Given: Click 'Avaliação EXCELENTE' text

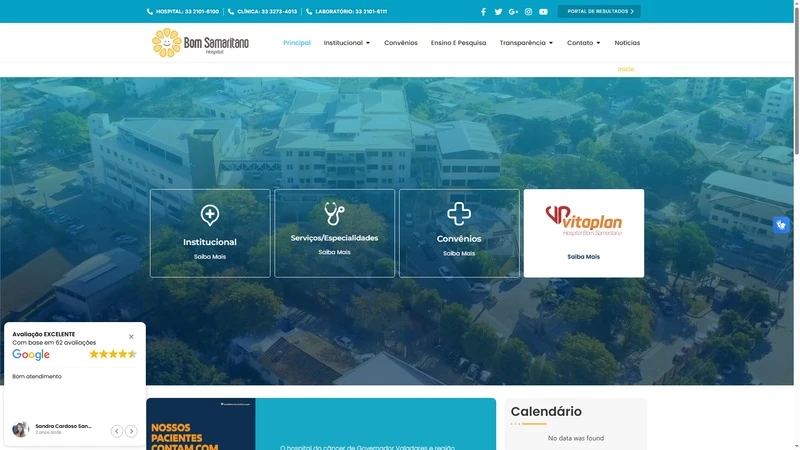Looking at the screenshot, I should (x=43, y=334).
